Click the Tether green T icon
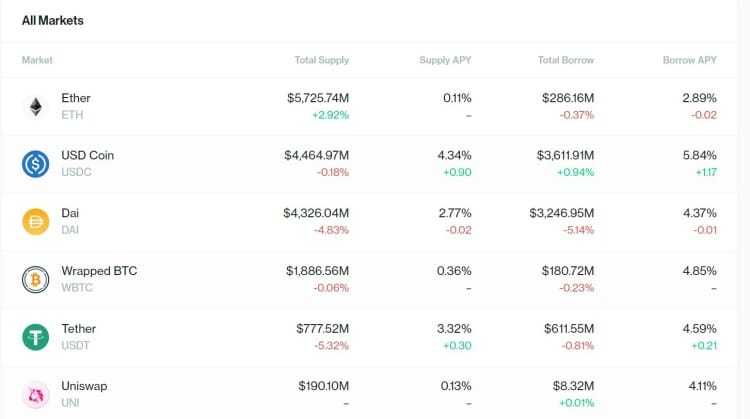The image size is (750, 419). [x=36, y=336]
